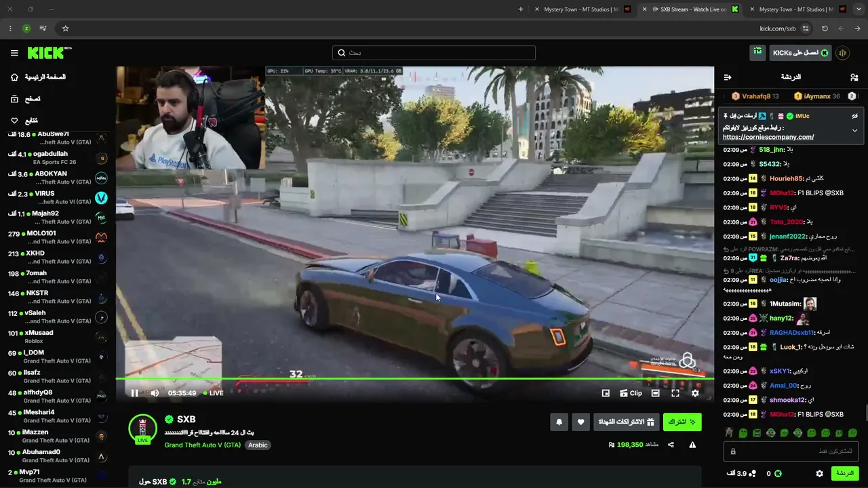Click VIRUS channel avatar icon
The height and width of the screenshot is (488, 868).
[x=101, y=198]
